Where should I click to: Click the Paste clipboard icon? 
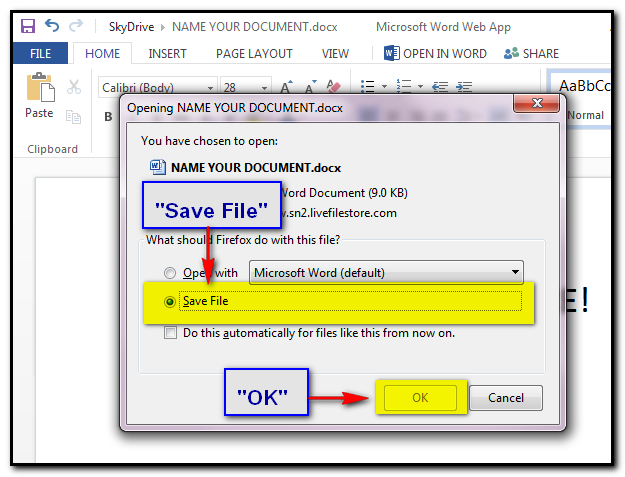tap(40, 88)
